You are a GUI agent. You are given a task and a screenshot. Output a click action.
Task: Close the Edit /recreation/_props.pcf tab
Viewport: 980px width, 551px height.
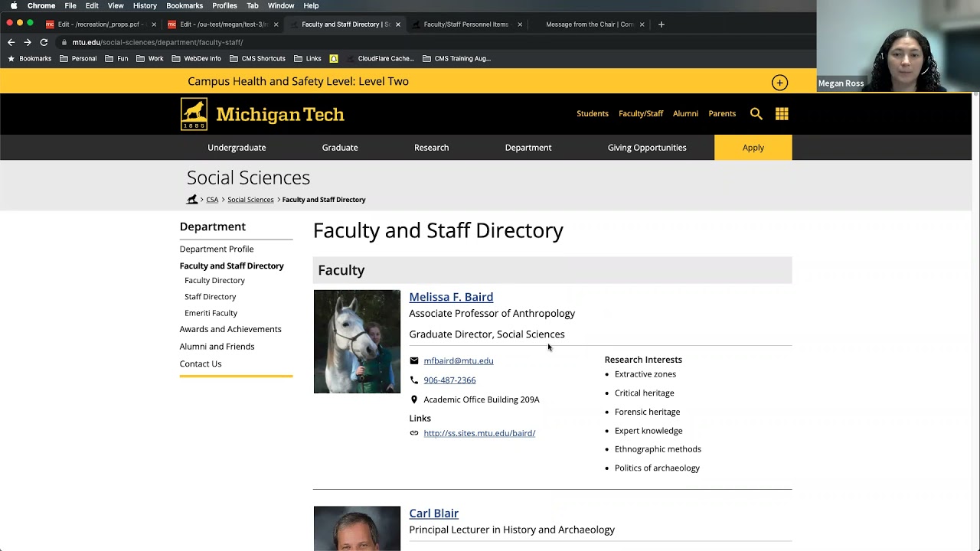[x=154, y=24]
